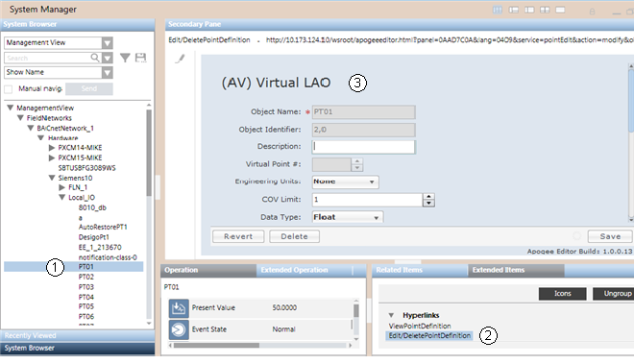
Task: Select the last layout icon in title bar
Action: click(560, 10)
